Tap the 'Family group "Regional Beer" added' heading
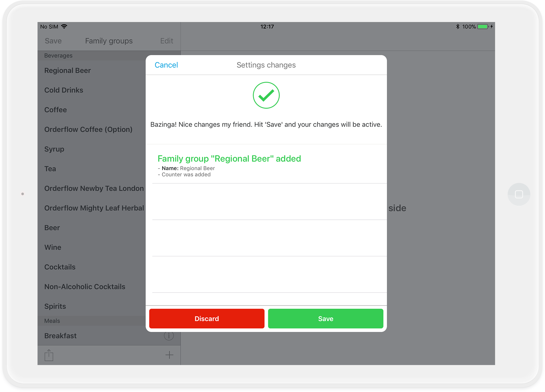Screen dimensions: 545x392 [x=229, y=159]
